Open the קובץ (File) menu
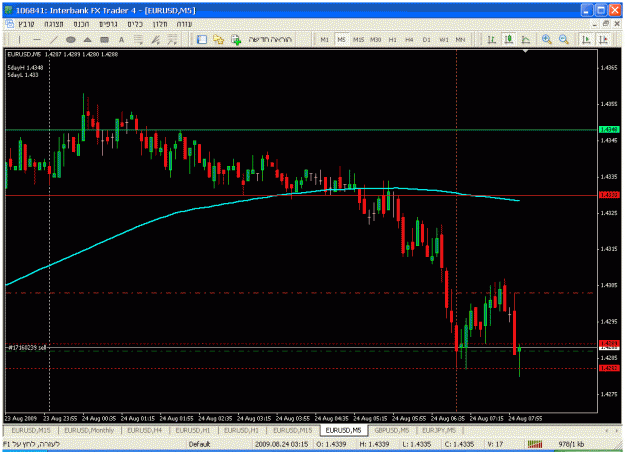Image resolution: width=625 pixels, height=452 pixels. [26, 24]
